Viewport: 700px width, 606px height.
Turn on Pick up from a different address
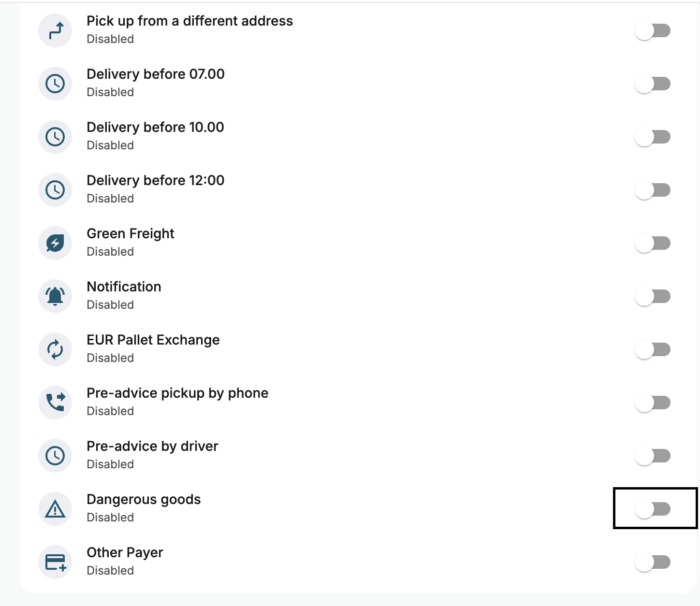[653, 30]
